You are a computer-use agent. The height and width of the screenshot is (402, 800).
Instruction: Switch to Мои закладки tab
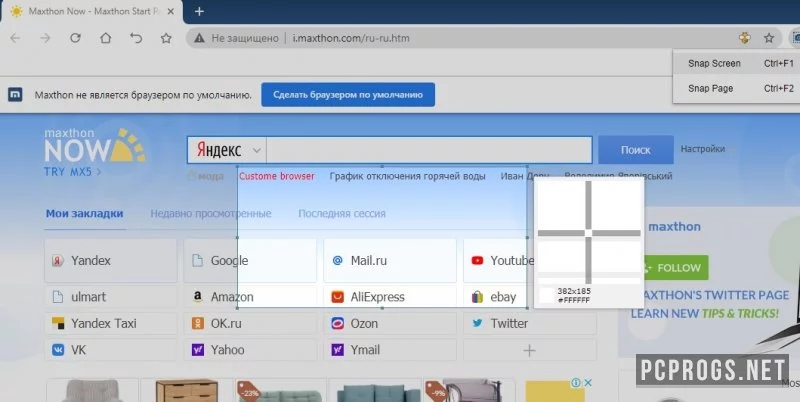pos(85,214)
